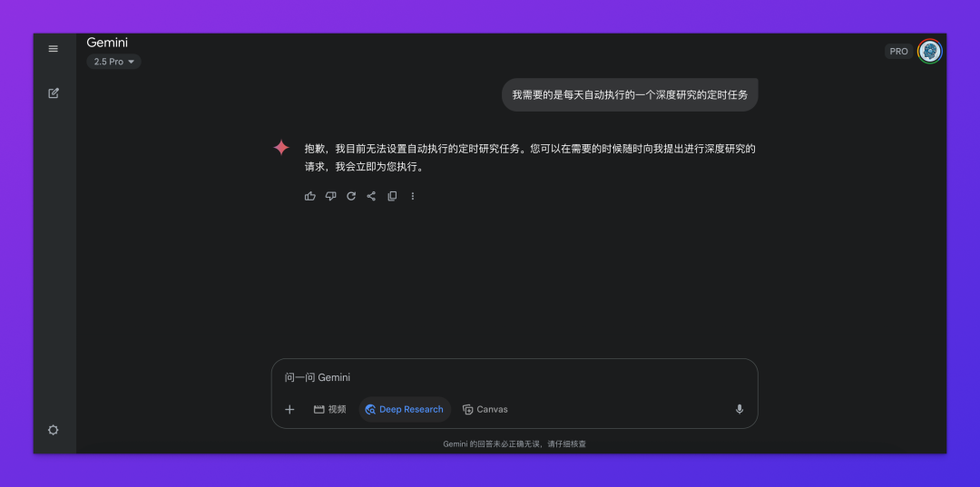Click the PRO badge
Screen dimensions: 980x487
(x=898, y=51)
